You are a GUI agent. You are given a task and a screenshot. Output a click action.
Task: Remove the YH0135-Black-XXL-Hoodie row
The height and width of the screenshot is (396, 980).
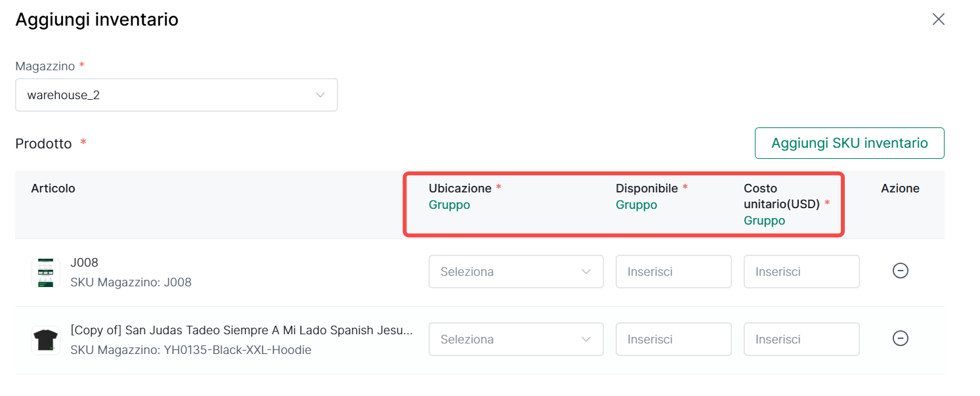tap(900, 338)
